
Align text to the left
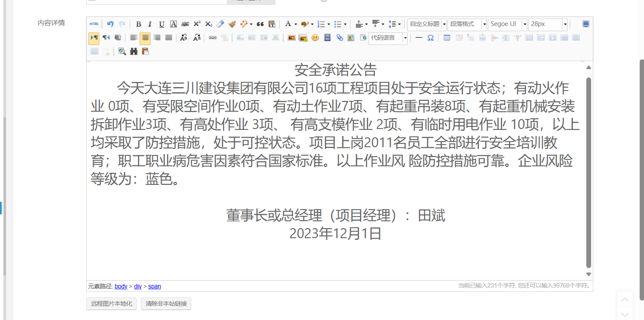134,38
